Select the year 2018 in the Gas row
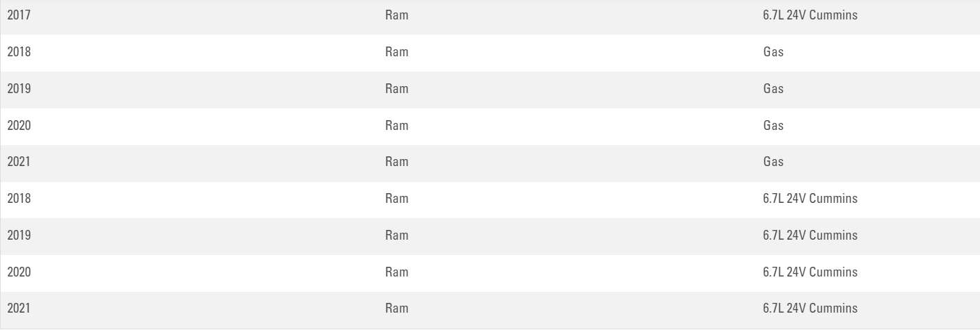 point(19,52)
